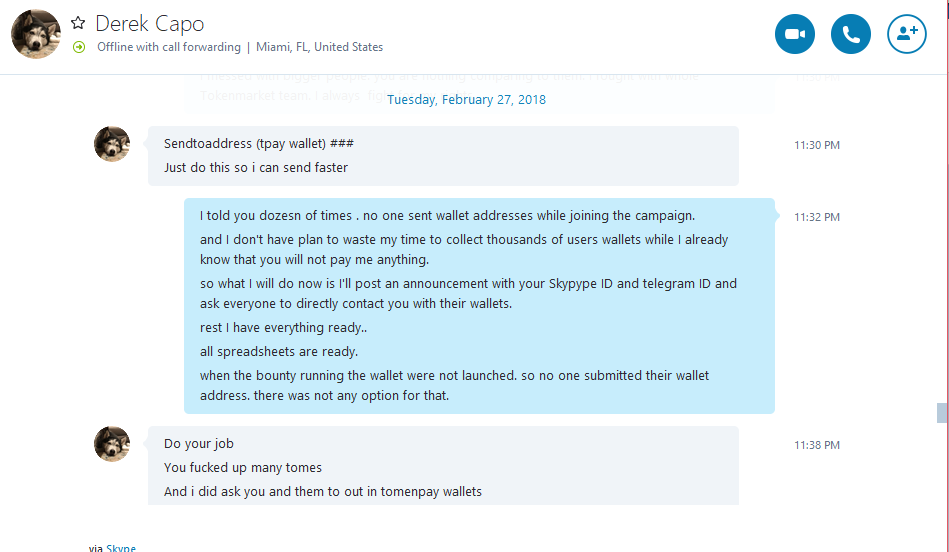Click the 11:30 PM message timestamp
This screenshot has height=552, width=949.
pos(816,145)
